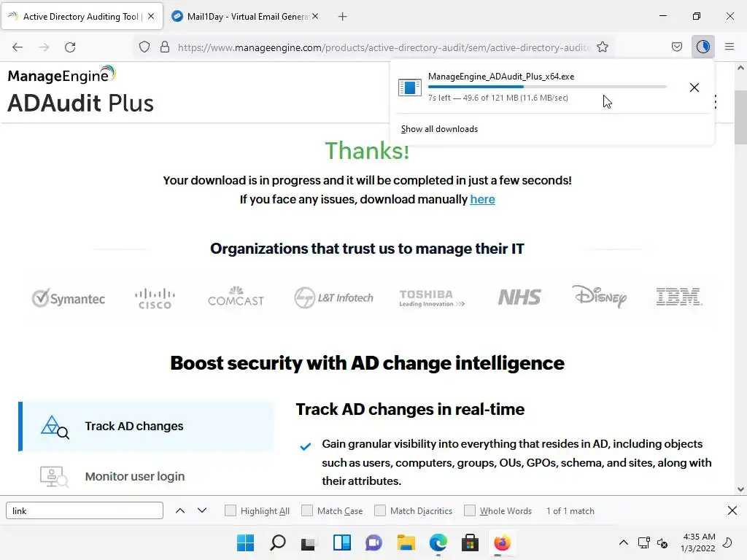
Task: Click the muted volume tray icon
Action: [662, 542]
